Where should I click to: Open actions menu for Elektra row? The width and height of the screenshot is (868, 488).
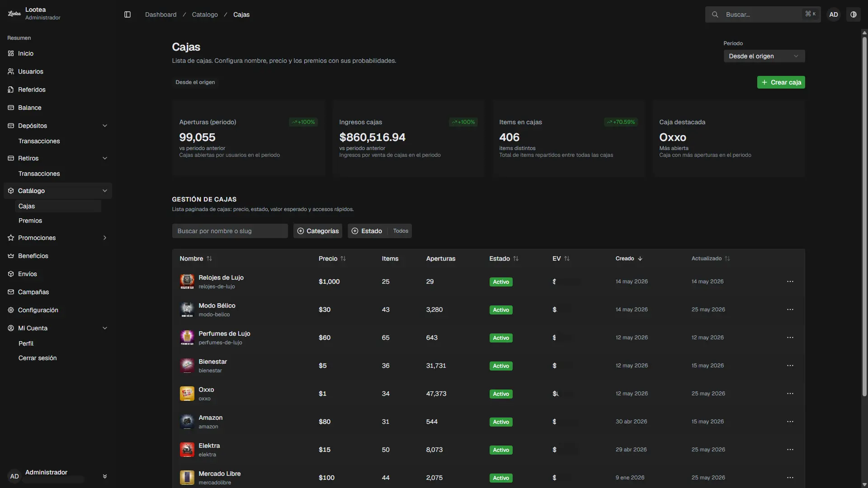coord(790,450)
